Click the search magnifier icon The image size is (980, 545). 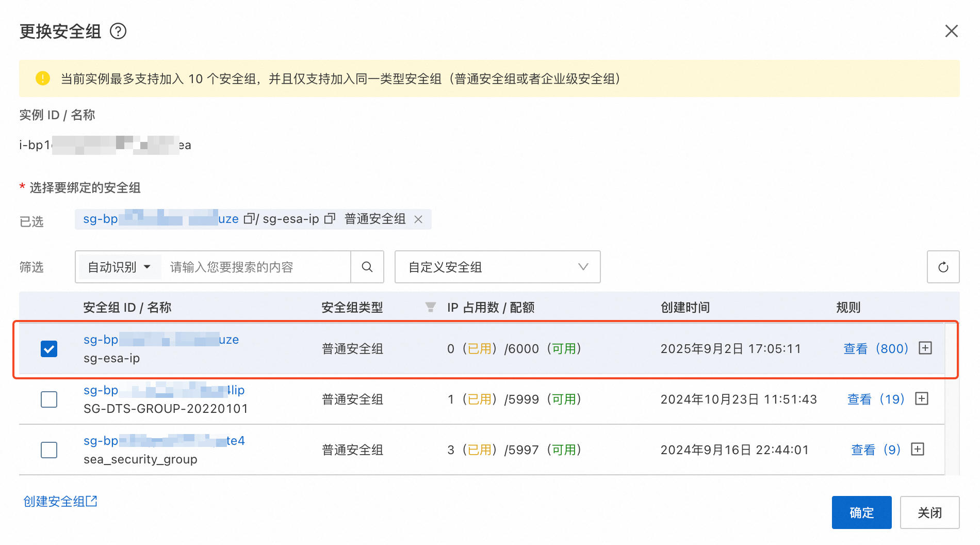click(367, 267)
